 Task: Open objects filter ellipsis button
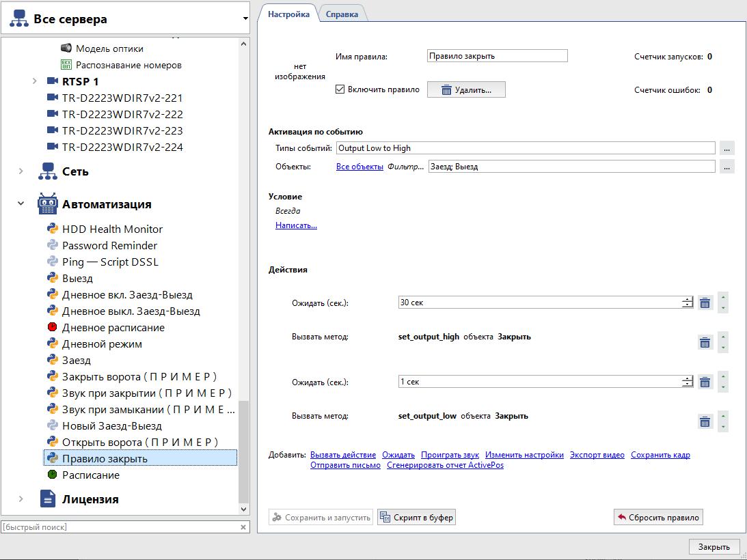point(726,167)
